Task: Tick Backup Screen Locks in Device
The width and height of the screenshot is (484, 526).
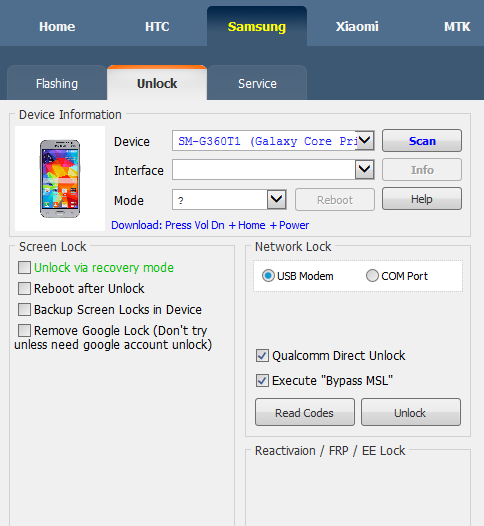Action: [x=24, y=310]
